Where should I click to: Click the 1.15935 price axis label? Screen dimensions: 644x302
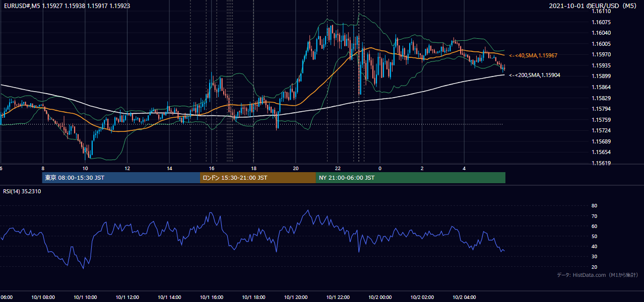[x=602, y=65]
